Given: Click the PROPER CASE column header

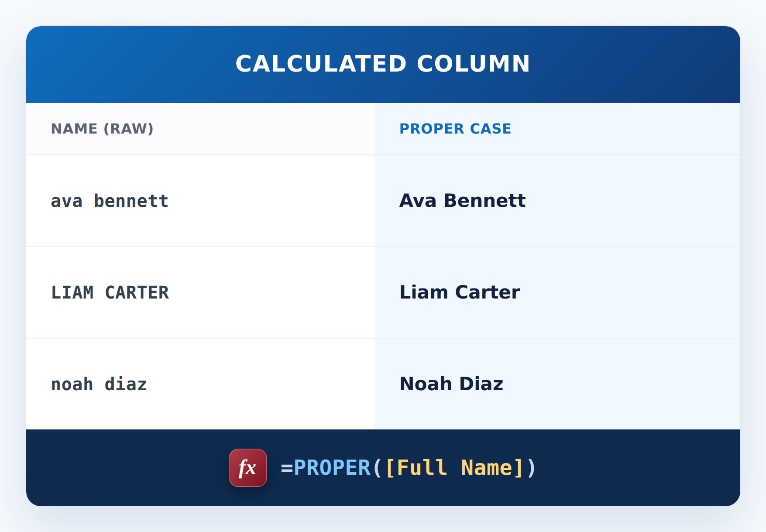Looking at the screenshot, I should 455,129.
